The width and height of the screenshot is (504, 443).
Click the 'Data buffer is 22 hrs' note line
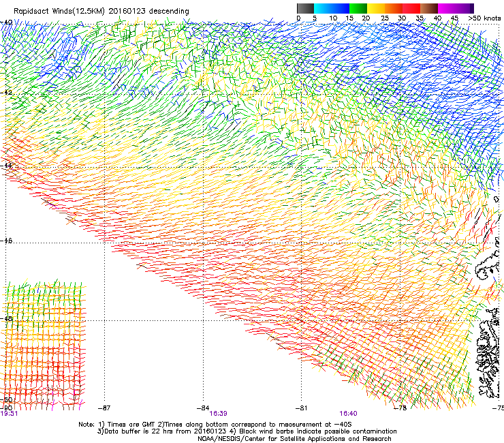coord(247,431)
